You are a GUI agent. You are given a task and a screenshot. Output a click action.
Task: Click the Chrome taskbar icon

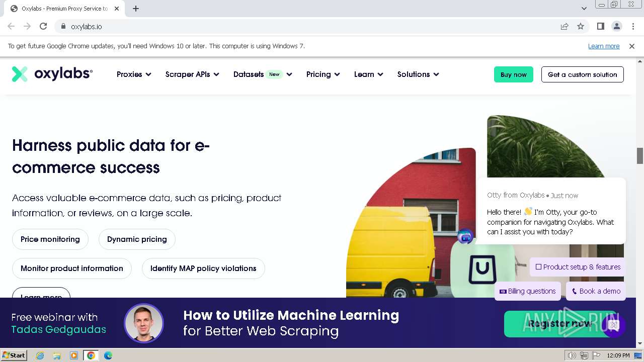(x=91, y=355)
